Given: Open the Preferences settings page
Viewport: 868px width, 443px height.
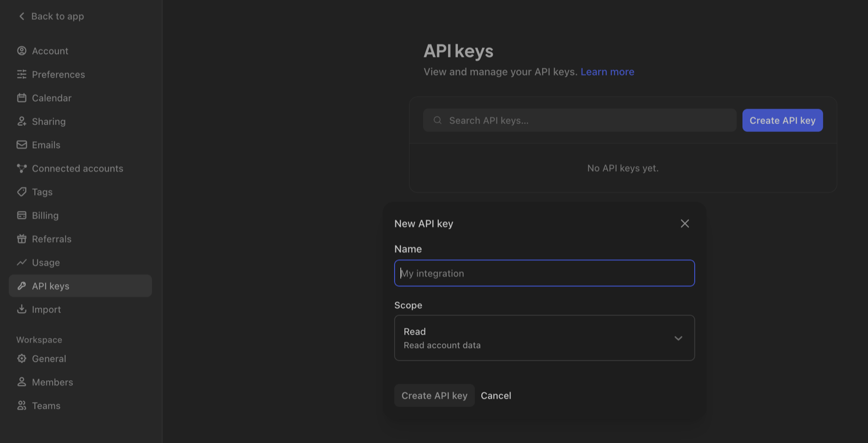Looking at the screenshot, I should pyautogui.click(x=80, y=74).
